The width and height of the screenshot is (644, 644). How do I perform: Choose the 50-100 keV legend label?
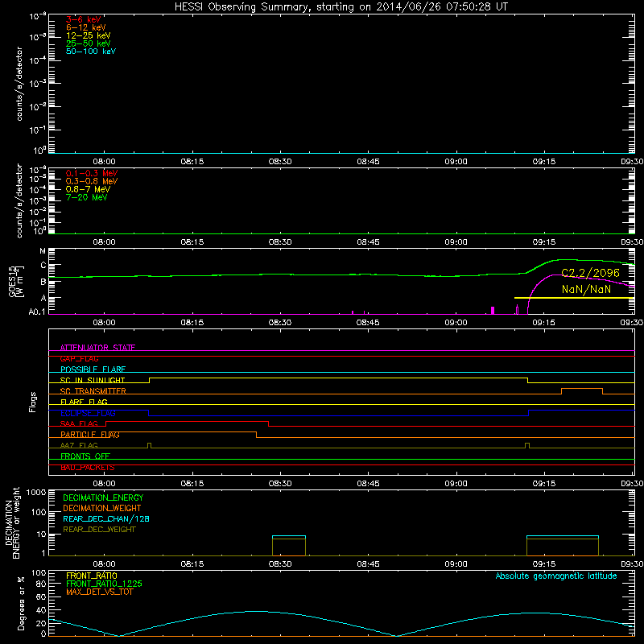click(x=91, y=52)
